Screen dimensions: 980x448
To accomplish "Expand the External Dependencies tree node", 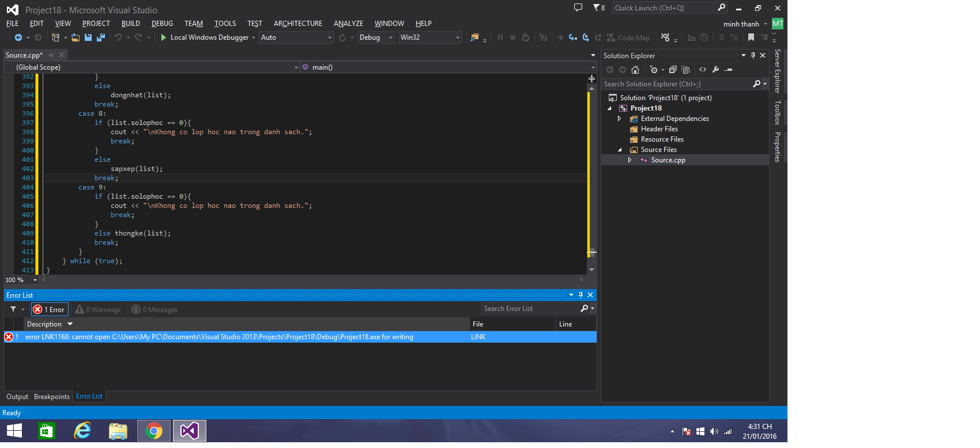I will pos(620,119).
